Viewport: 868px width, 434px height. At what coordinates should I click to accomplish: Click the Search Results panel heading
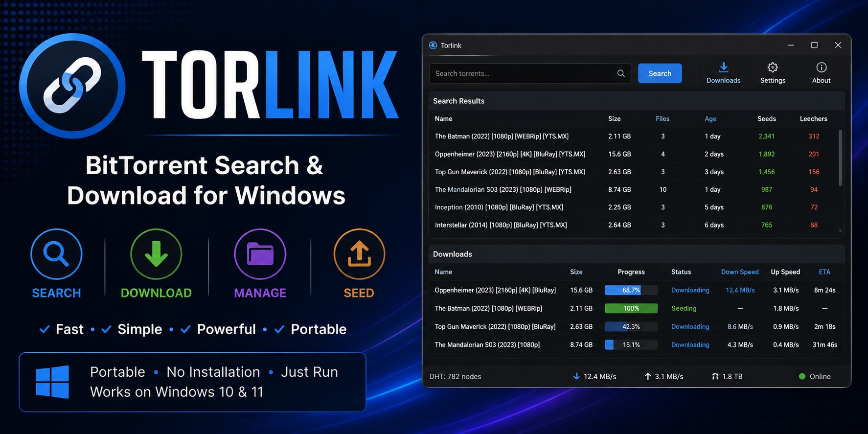(458, 101)
